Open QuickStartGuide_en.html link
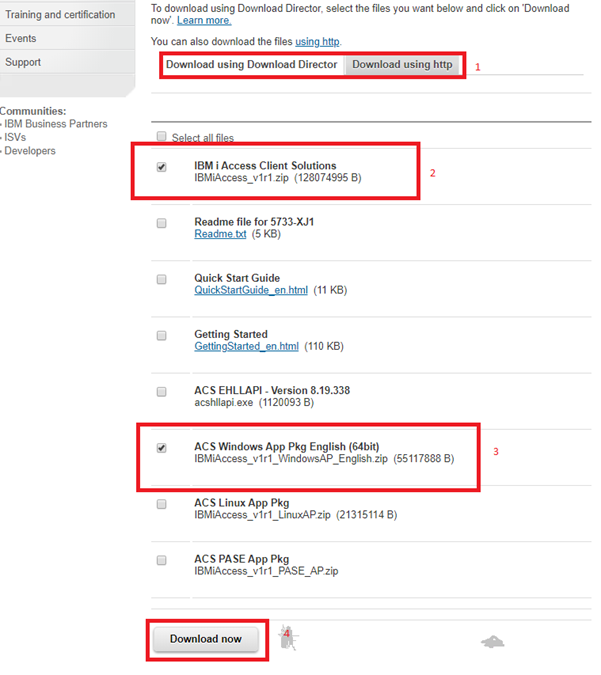This screenshot has height=675, width=601. (x=251, y=290)
